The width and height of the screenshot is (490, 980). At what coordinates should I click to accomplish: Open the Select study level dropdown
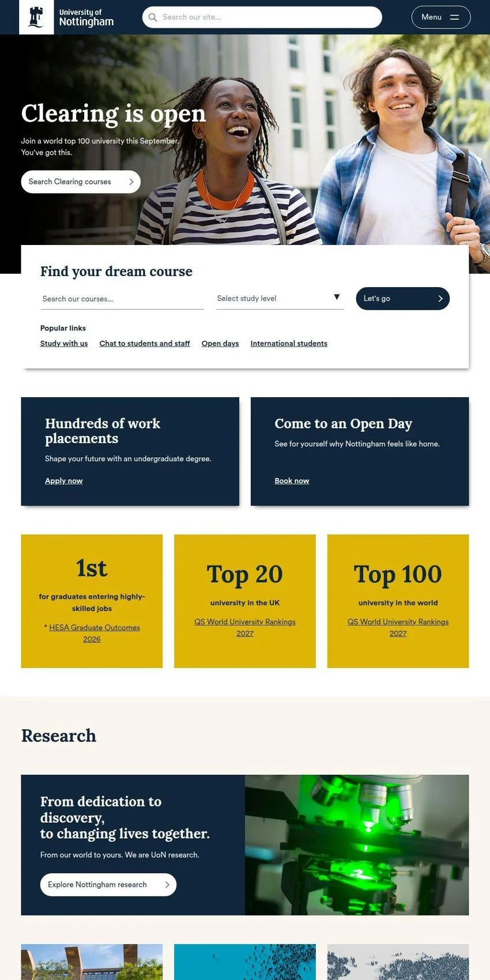tap(280, 298)
